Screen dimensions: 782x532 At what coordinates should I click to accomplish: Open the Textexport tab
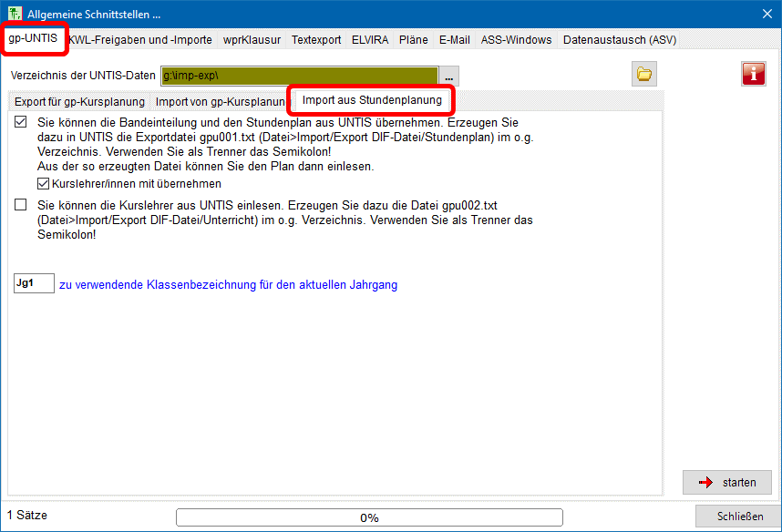[x=316, y=40]
